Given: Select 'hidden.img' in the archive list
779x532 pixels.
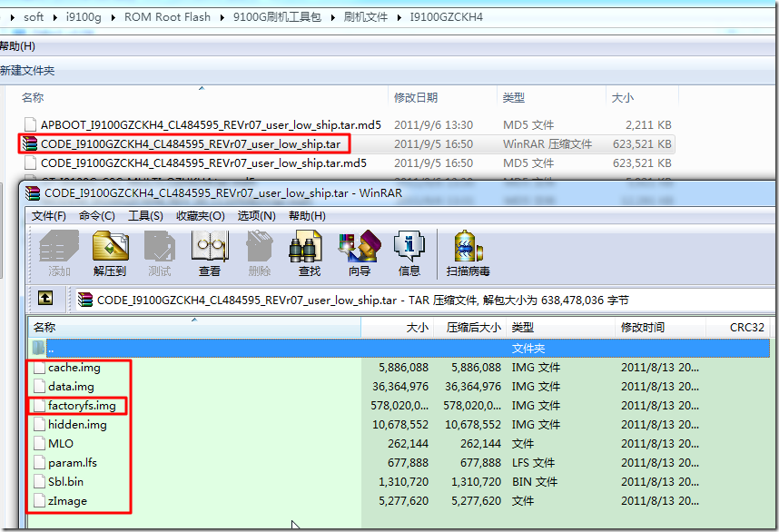Looking at the screenshot, I should pos(77,425).
